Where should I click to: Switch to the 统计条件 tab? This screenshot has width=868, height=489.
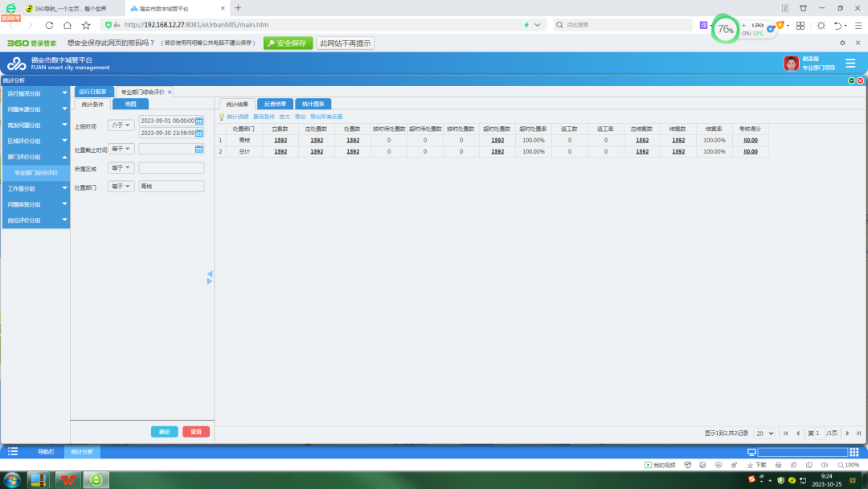(92, 104)
